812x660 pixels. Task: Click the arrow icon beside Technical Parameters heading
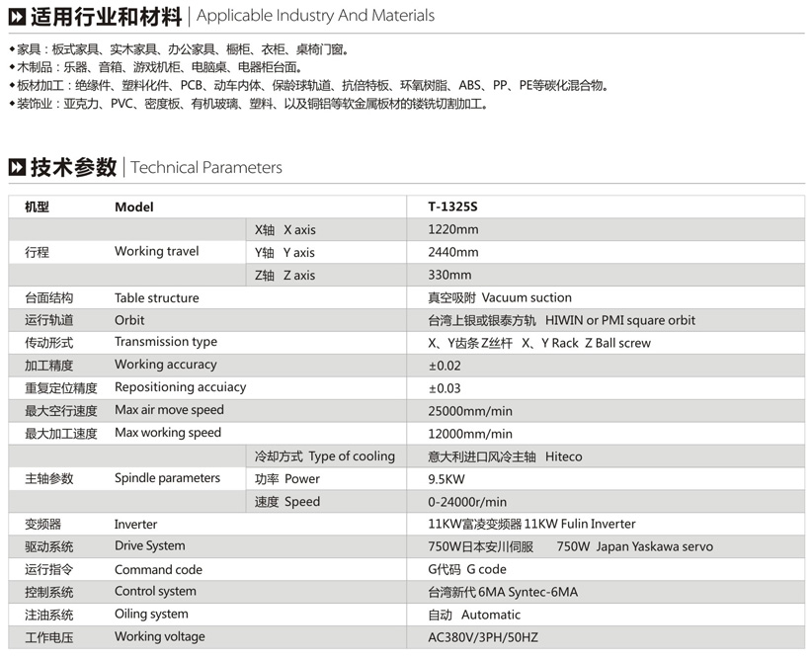click(16, 168)
